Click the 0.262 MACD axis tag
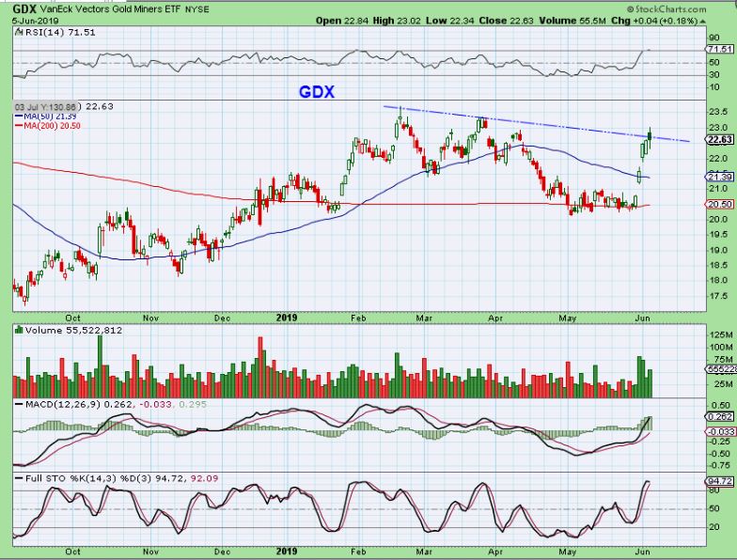The width and height of the screenshot is (737, 560). (x=720, y=417)
